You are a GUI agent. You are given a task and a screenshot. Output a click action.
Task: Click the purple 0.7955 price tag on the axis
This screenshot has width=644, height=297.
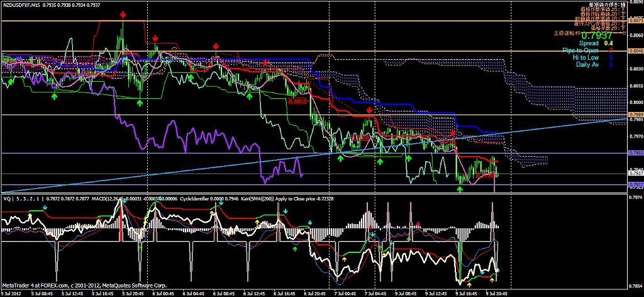[635, 153]
